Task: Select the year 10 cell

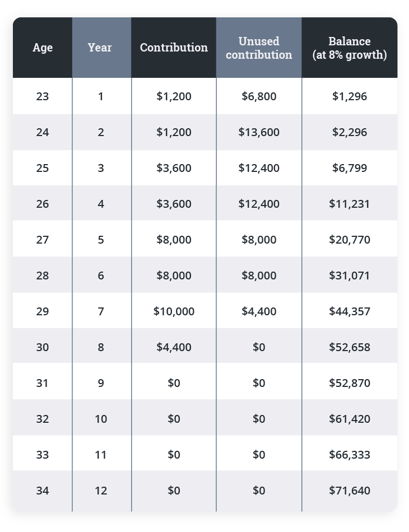Action: coord(101,419)
